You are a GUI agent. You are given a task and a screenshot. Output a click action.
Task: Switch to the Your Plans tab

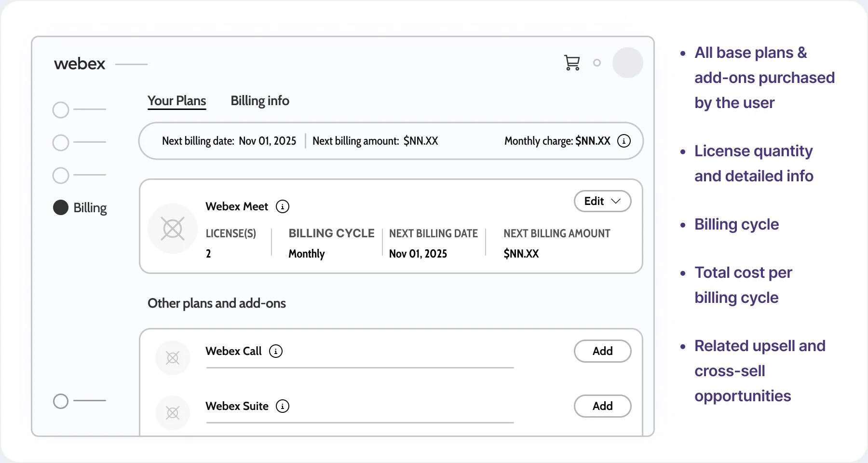(x=176, y=101)
